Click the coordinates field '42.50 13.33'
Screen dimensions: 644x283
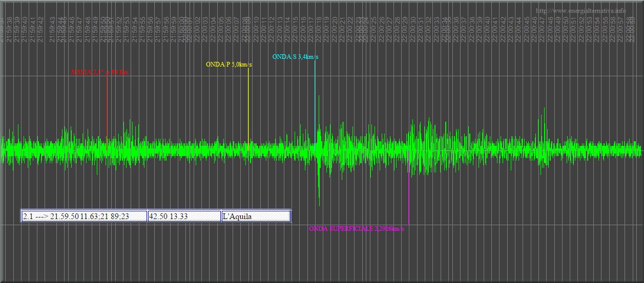point(184,216)
